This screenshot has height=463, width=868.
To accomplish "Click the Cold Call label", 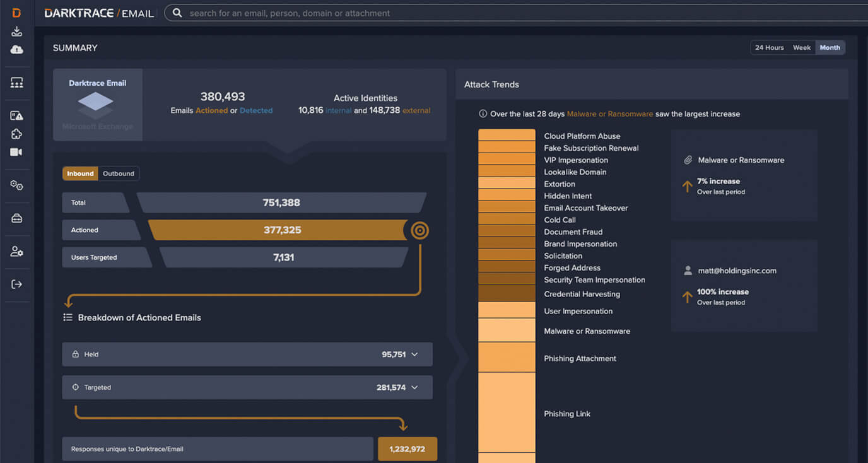I will pyautogui.click(x=560, y=220).
